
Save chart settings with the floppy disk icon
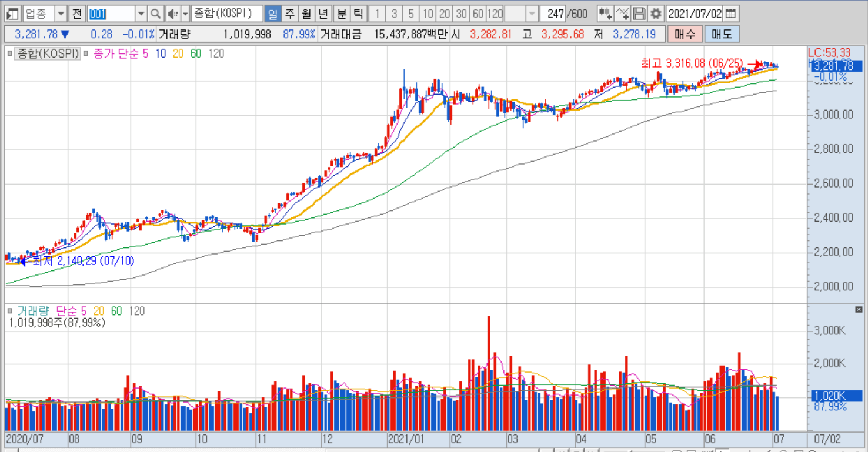tap(640, 14)
